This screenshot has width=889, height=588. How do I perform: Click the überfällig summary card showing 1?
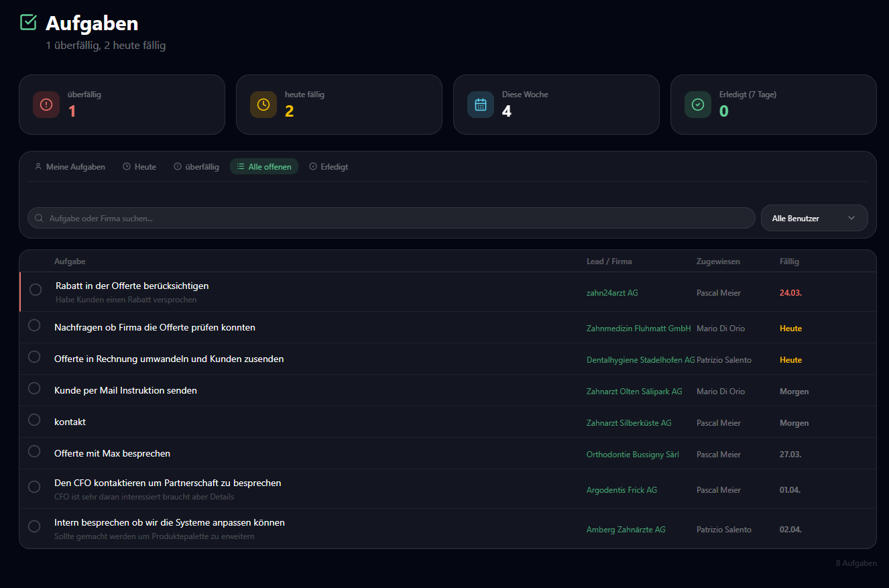pyautogui.click(x=122, y=105)
